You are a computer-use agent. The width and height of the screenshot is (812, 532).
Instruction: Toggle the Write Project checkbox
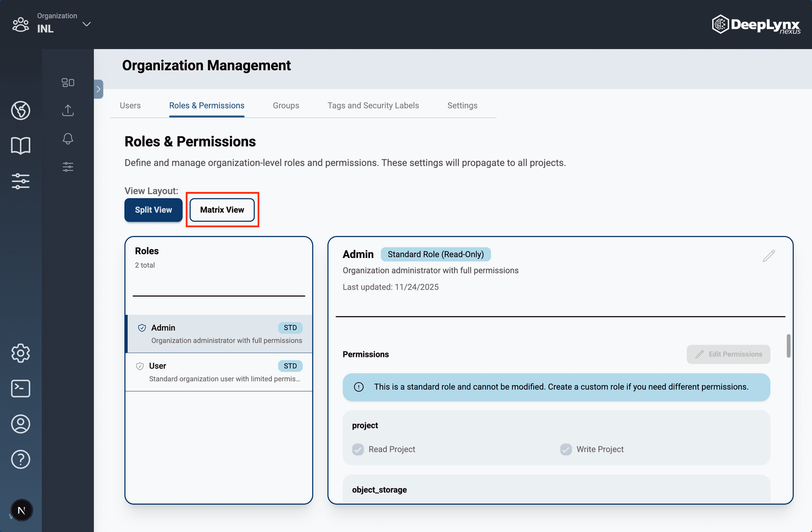(x=566, y=449)
